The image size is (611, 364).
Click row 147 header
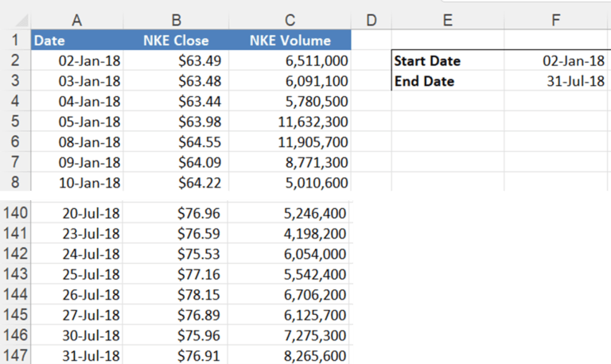[14, 355]
